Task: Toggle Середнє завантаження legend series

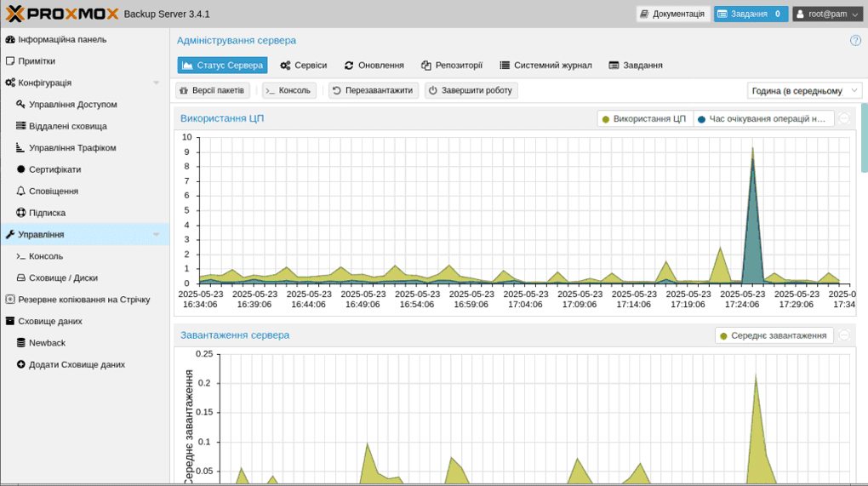Action: click(774, 335)
